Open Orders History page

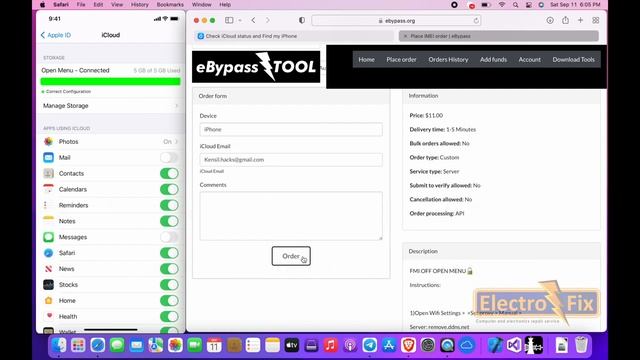pos(448,60)
